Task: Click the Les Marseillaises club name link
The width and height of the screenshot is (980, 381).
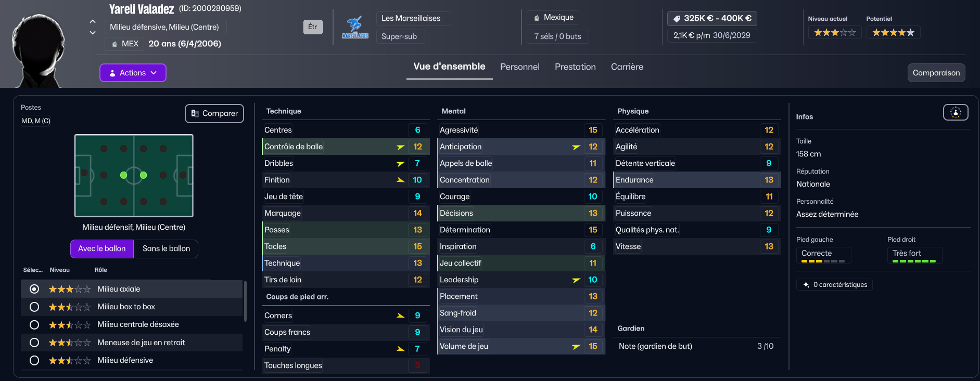Action: pos(411,18)
